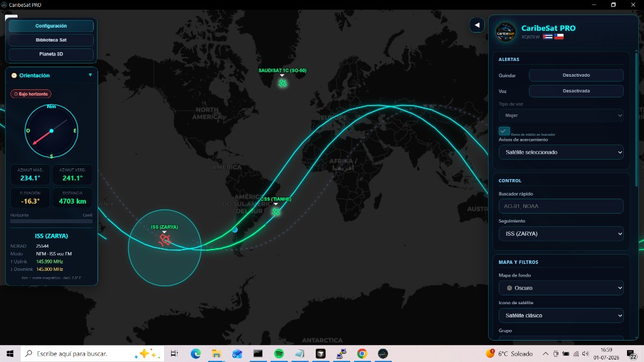Show hidden system tray icons

(x=545, y=354)
